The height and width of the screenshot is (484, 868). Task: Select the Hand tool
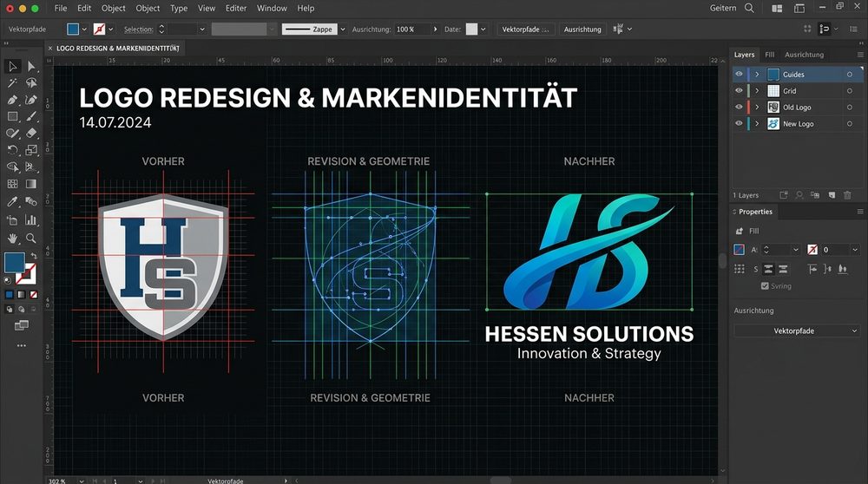pyautogui.click(x=12, y=239)
